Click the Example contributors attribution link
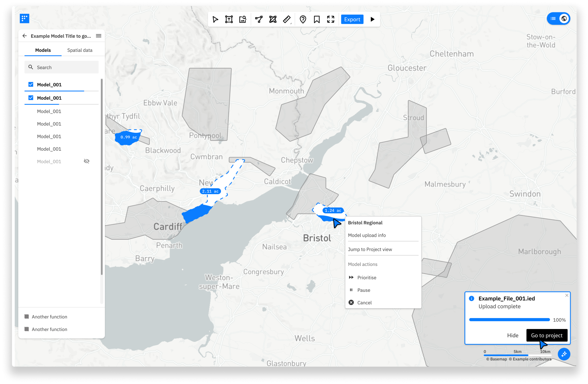The height and width of the screenshot is (384, 588). [530, 359]
